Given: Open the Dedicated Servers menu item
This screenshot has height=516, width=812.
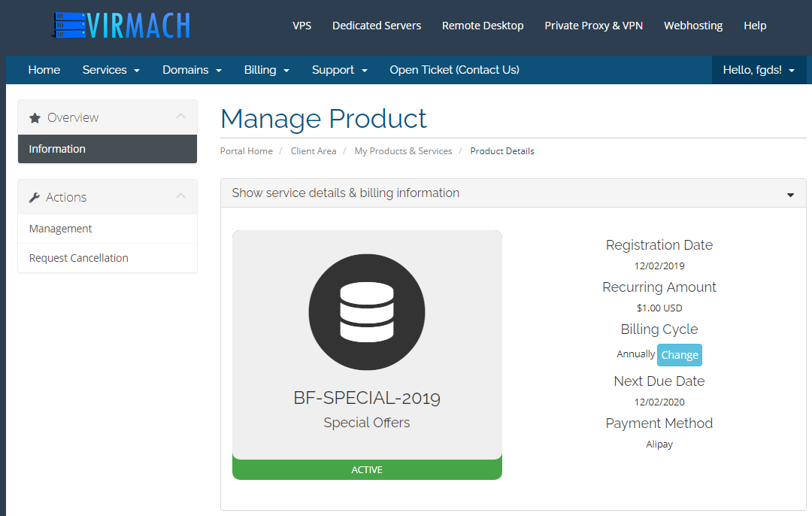Looking at the screenshot, I should 377,26.
